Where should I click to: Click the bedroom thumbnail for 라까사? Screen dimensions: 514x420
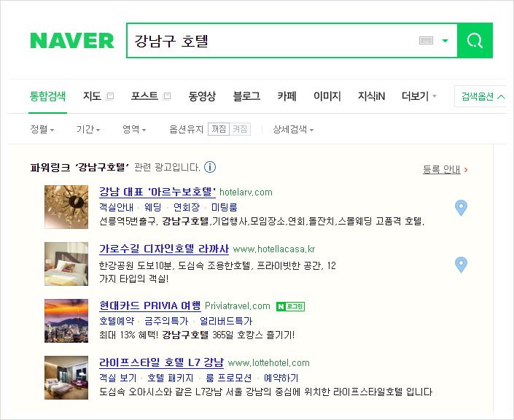tap(66, 264)
